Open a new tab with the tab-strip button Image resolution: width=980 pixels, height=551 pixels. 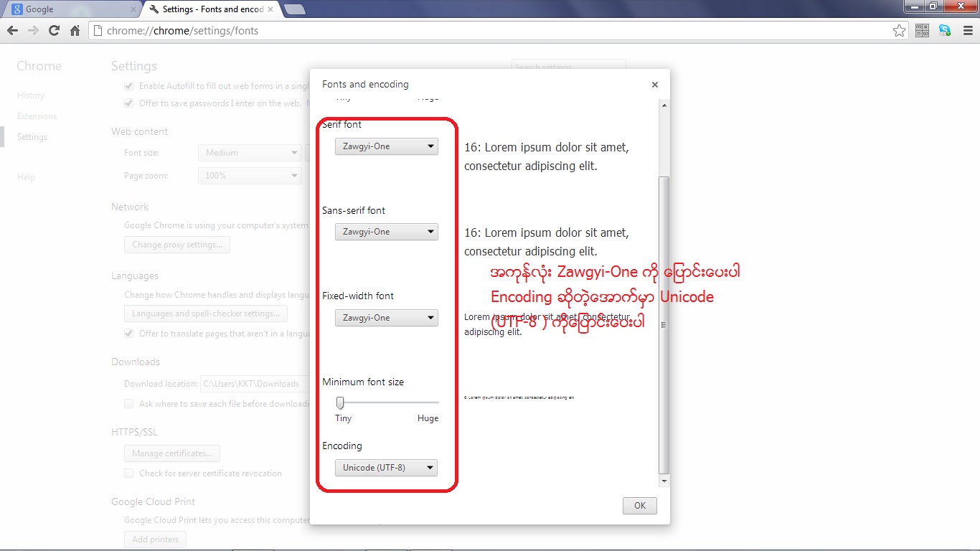(294, 9)
